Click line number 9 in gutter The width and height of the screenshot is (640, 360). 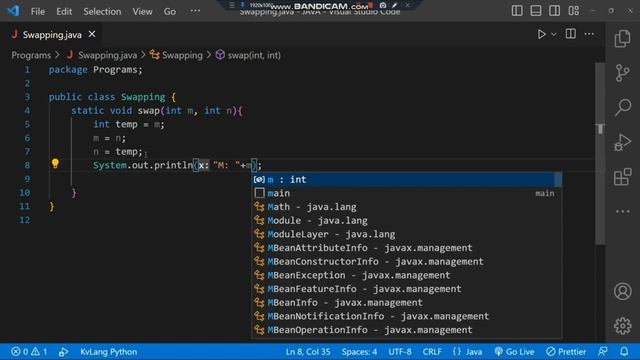(x=27, y=179)
